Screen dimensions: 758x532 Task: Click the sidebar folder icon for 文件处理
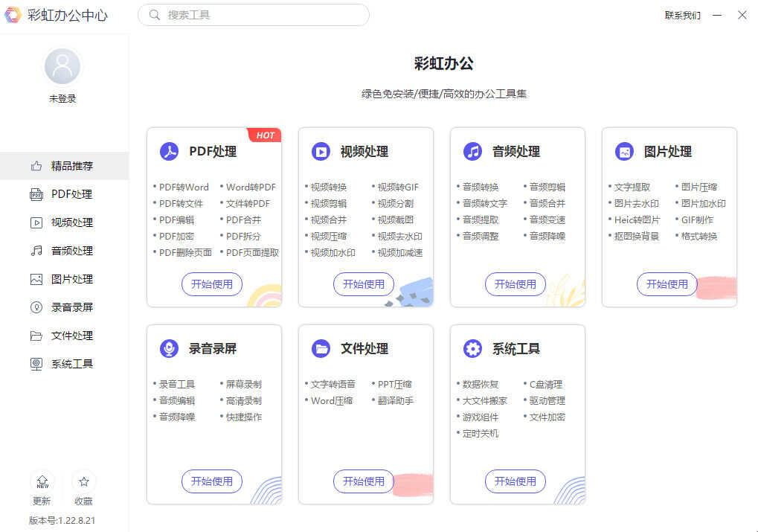coord(36,336)
